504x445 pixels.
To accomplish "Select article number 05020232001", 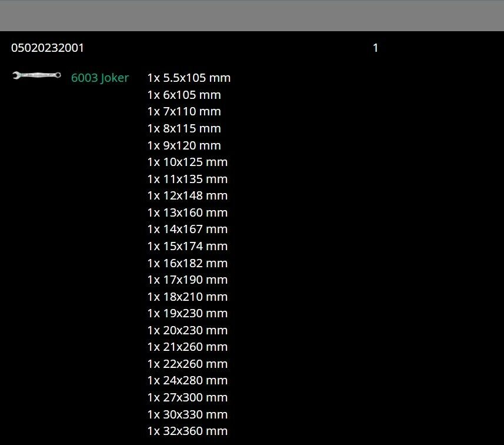I will pos(48,48).
